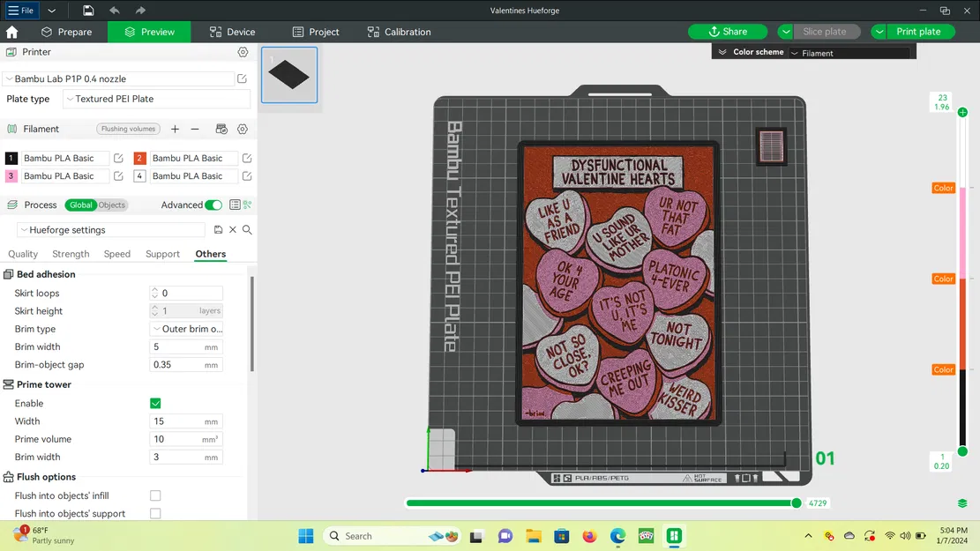Viewport: 980px width, 551px height.
Task: Switch to the Quality tab
Action: (22, 253)
